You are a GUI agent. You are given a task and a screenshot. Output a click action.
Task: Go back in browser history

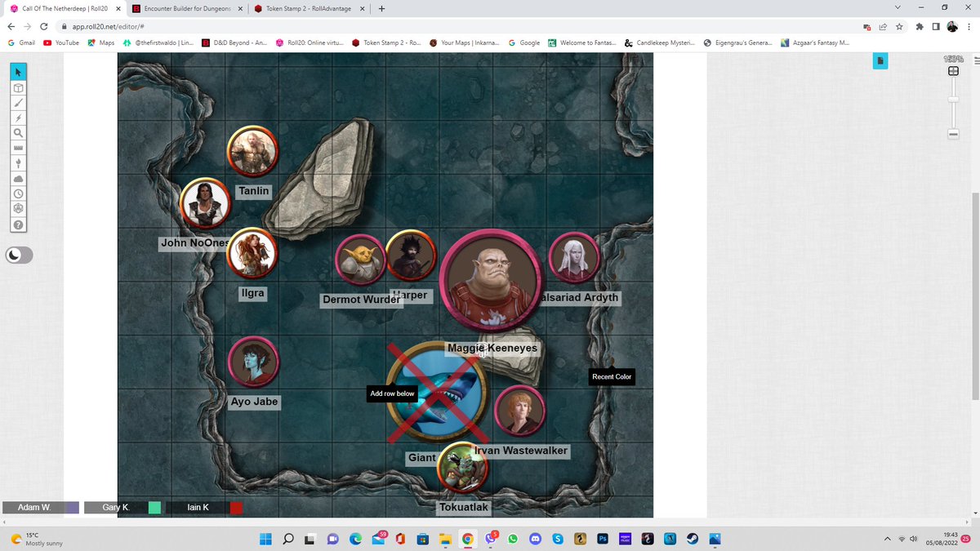(11, 26)
